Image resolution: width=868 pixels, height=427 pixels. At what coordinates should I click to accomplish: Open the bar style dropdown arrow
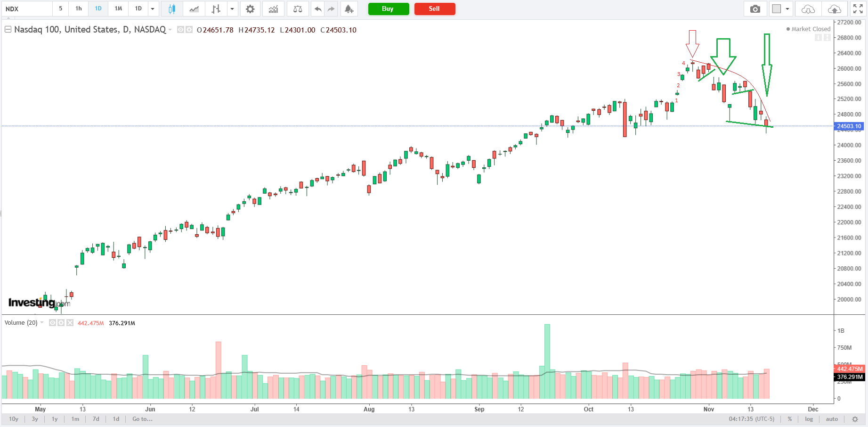232,9
